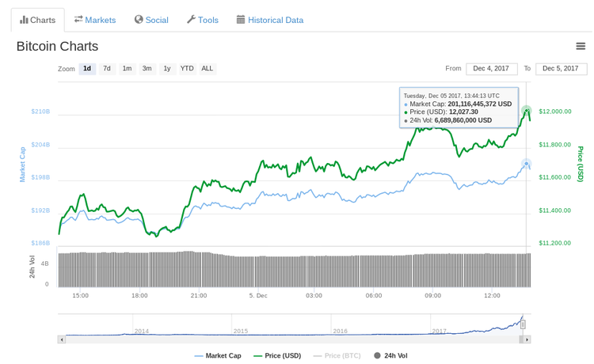This screenshot has height=364, width=594.
Task: Toggle Market Cap series in legend
Action: point(218,355)
